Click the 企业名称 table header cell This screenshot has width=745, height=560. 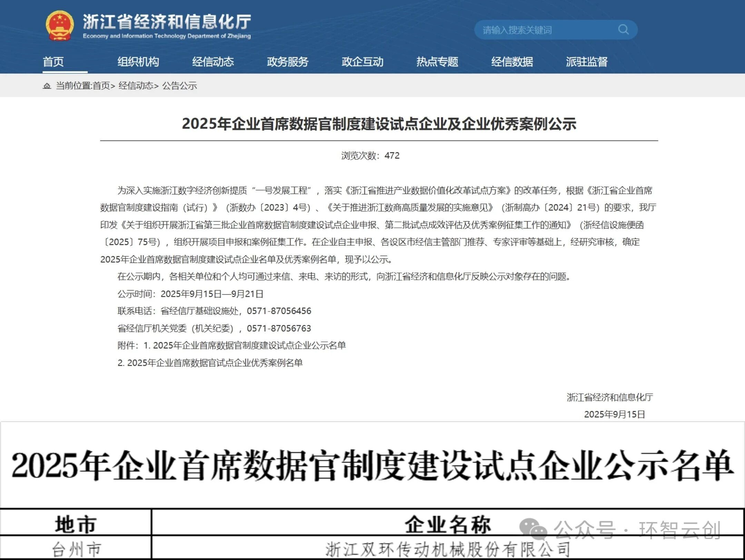pyautogui.click(x=447, y=524)
